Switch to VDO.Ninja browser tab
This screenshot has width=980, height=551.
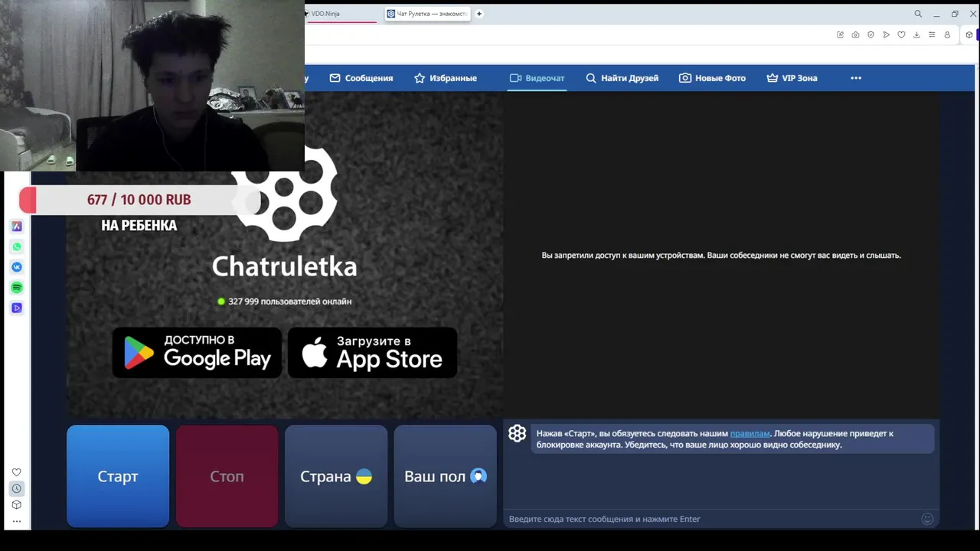[341, 14]
